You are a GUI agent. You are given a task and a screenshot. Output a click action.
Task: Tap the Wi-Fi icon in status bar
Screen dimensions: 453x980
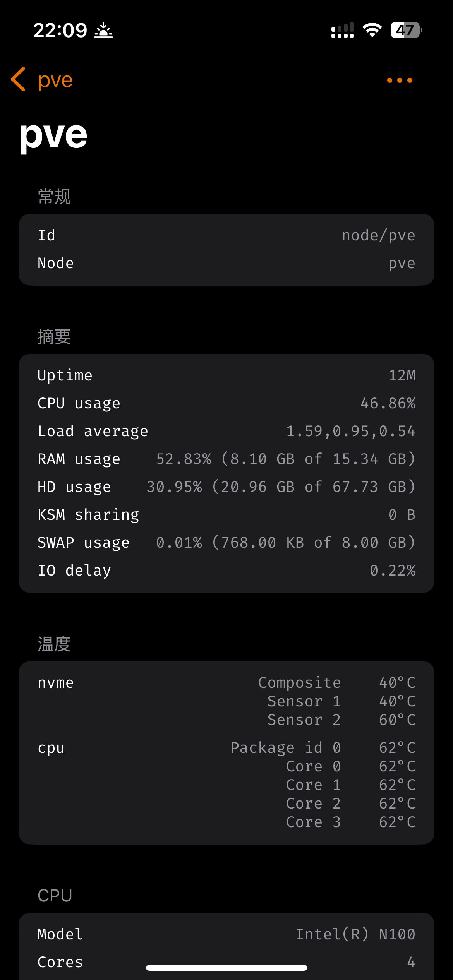coord(372,30)
